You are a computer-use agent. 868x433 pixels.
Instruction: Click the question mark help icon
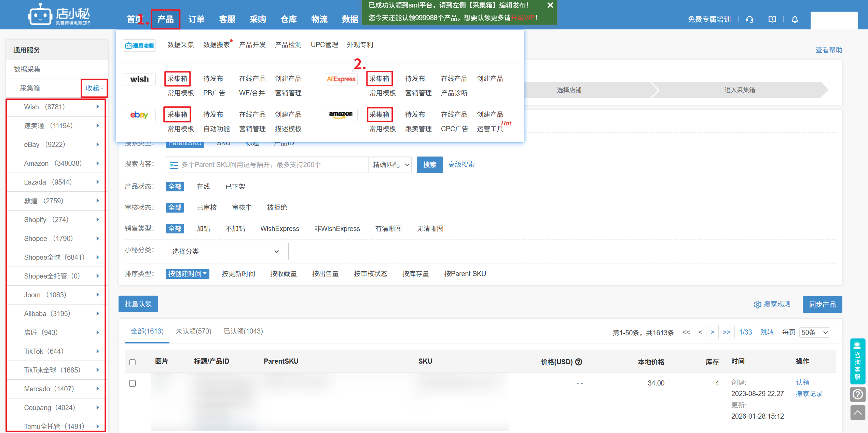tap(857, 394)
